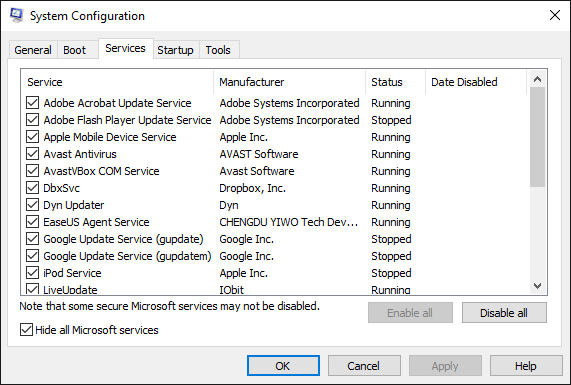This screenshot has height=385, width=571.
Task: Select the Dyn Updater service name
Action: coord(74,205)
